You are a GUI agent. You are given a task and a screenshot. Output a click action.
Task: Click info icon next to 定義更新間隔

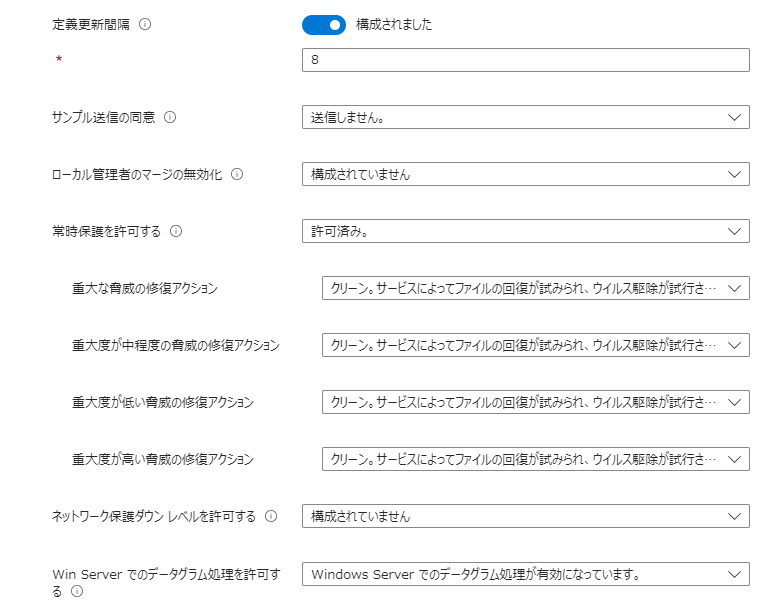[145, 25]
